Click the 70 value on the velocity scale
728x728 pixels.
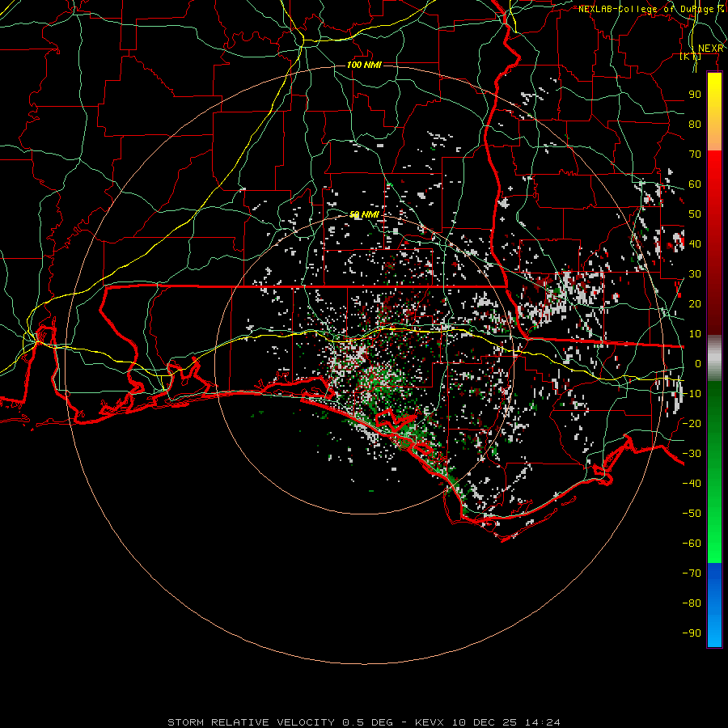pos(695,154)
